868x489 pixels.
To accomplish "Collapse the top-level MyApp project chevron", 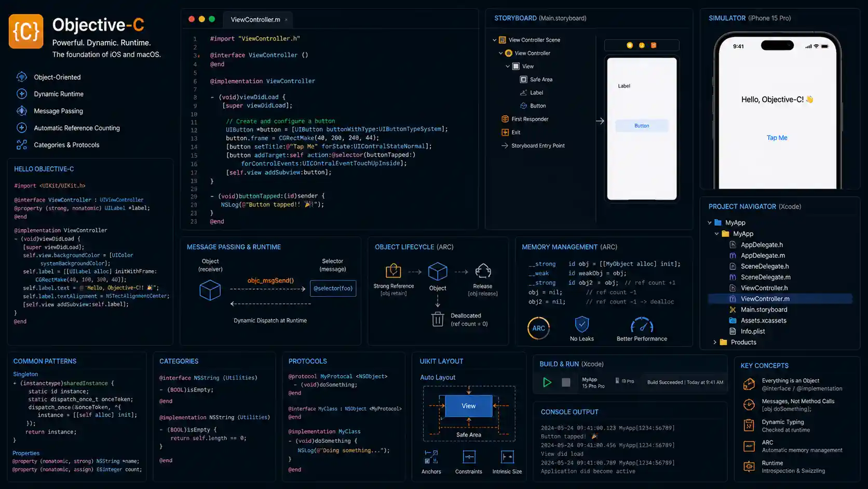I will click(710, 223).
